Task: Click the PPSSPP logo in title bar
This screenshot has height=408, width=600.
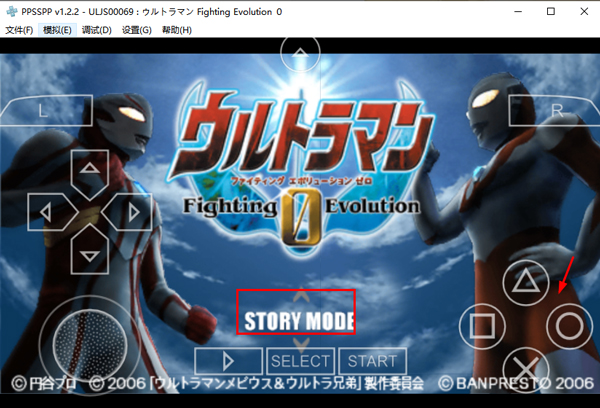Action: [x=12, y=12]
